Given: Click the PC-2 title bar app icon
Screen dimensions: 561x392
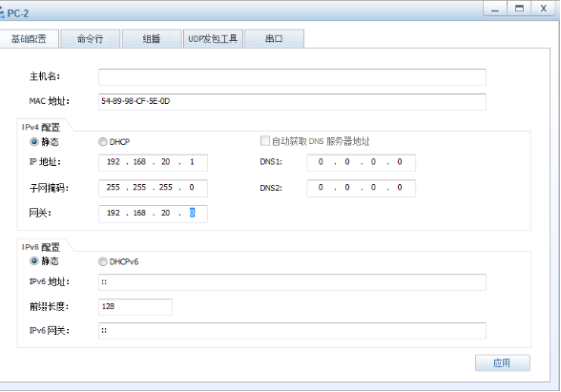Looking at the screenshot, I should click(x=2, y=13).
